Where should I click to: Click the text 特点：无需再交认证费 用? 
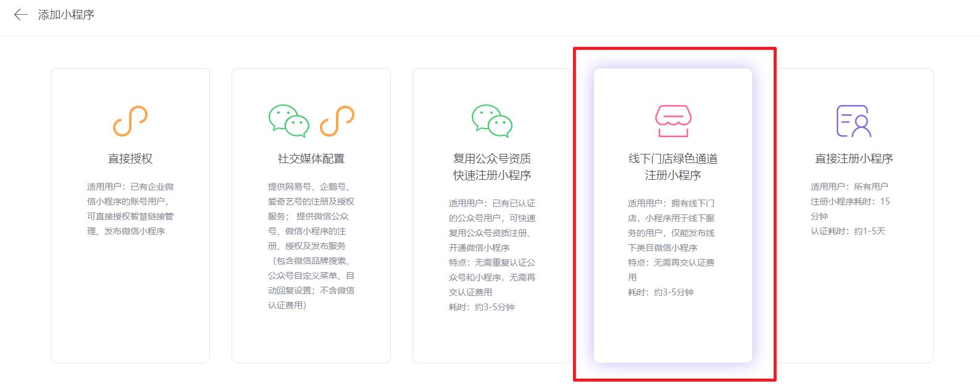coord(672,270)
